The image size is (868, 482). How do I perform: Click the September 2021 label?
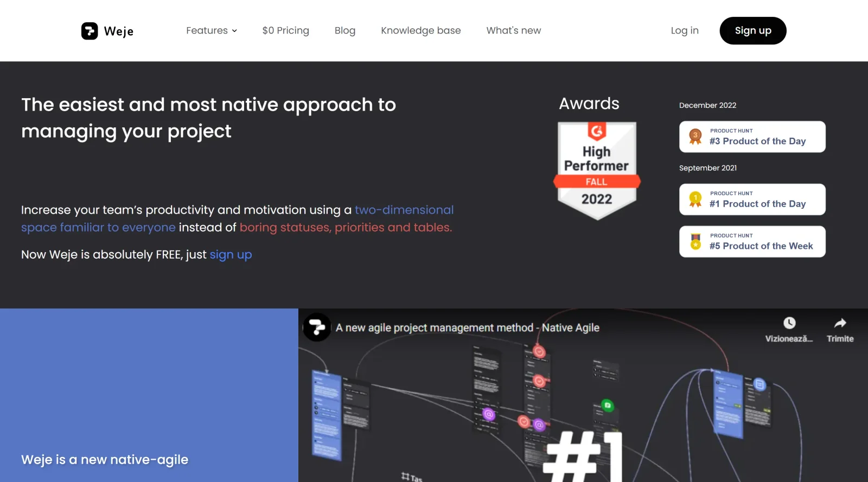pos(708,168)
